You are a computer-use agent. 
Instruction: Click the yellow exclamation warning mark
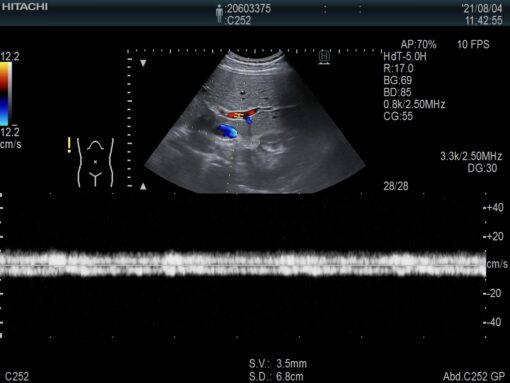click(69, 145)
